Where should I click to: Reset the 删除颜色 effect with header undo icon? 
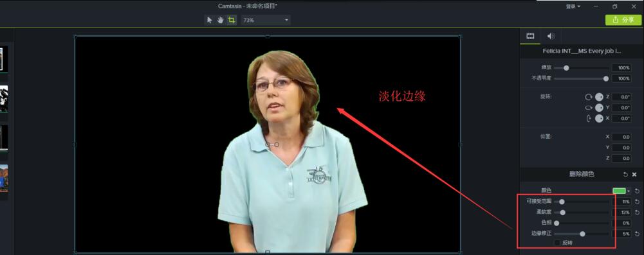[x=625, y=175]
